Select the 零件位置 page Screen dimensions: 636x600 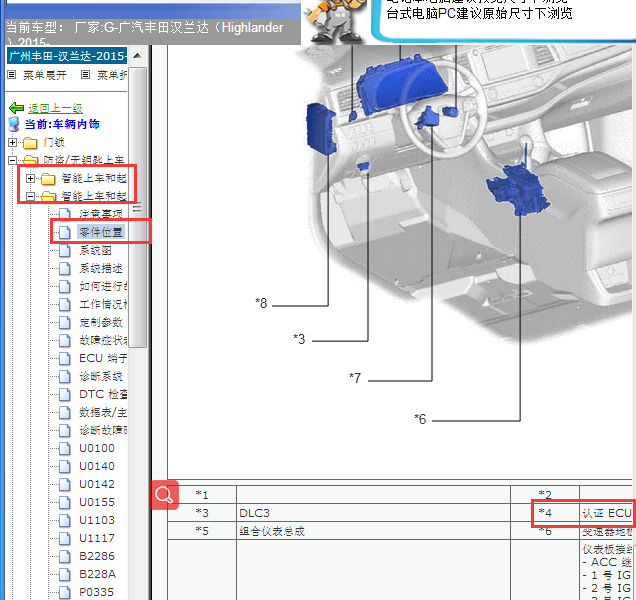pos(101,232)
